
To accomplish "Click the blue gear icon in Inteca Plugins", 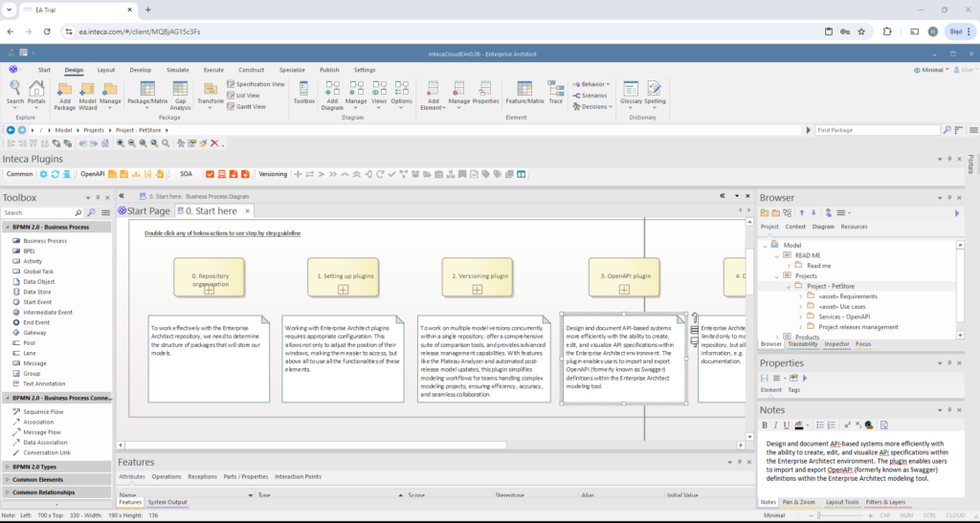I will [x=43, y=174].
